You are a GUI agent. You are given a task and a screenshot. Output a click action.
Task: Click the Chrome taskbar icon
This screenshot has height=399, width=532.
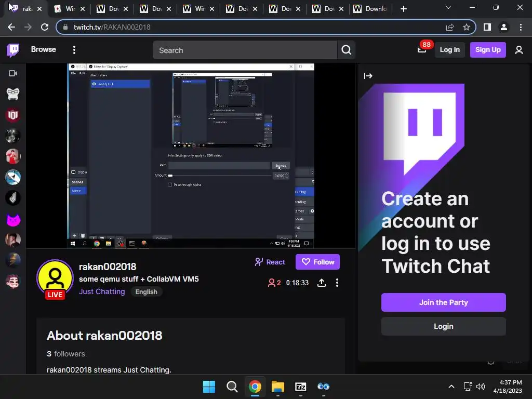tap(255, 387)
